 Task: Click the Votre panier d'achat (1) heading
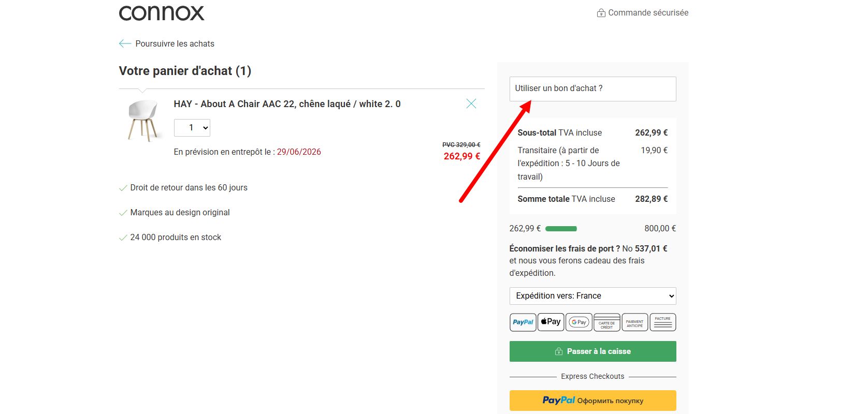185,71
